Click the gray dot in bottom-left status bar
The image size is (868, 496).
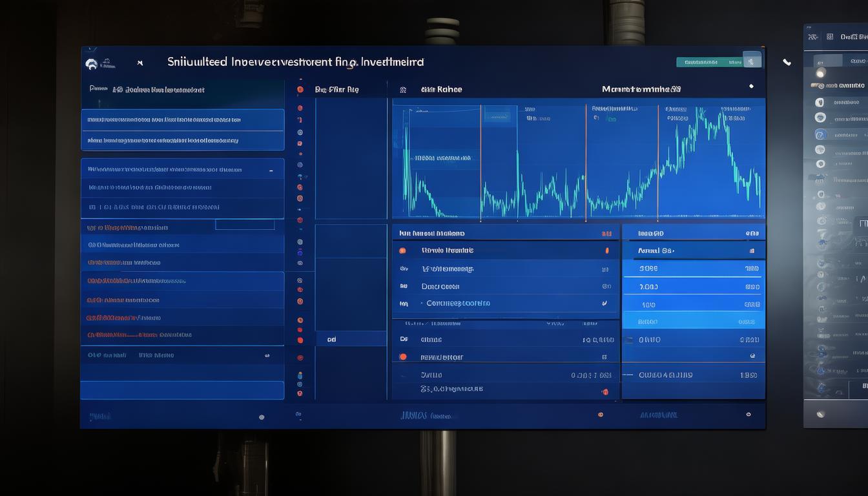(x=262, y=417)
